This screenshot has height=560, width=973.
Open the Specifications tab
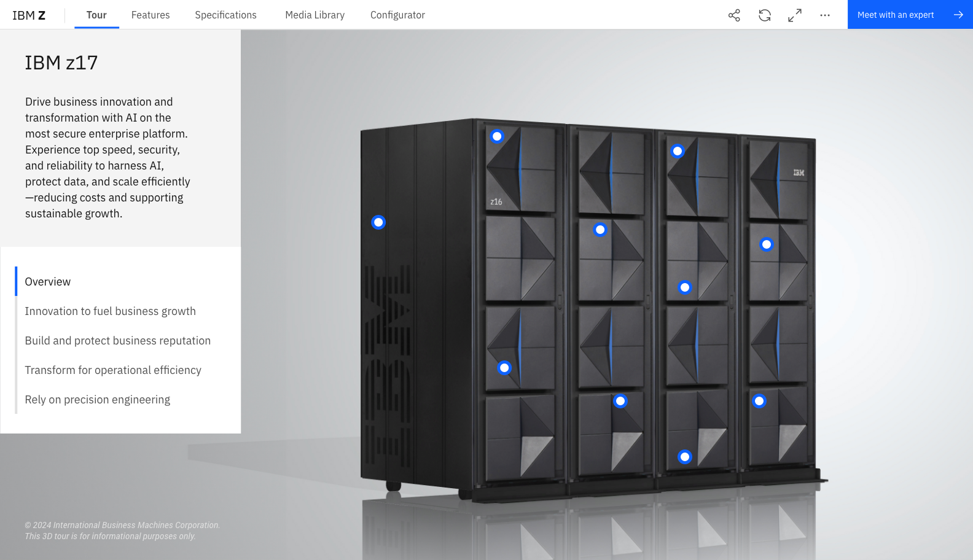click(225, 15)
